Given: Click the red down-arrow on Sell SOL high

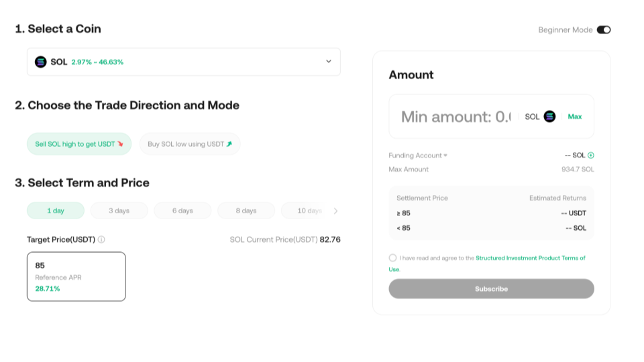Looking at the screenshot, I should pos(121,143).
